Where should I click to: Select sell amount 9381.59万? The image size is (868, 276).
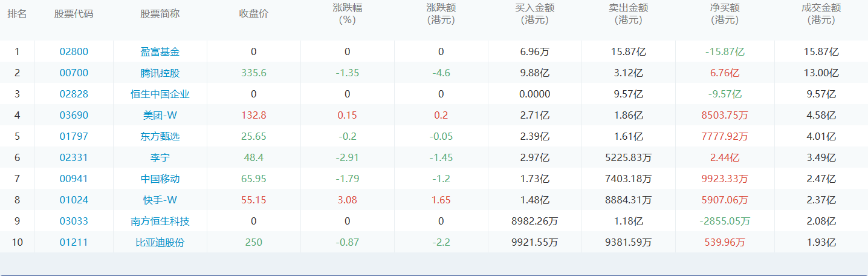coord(628,243)
